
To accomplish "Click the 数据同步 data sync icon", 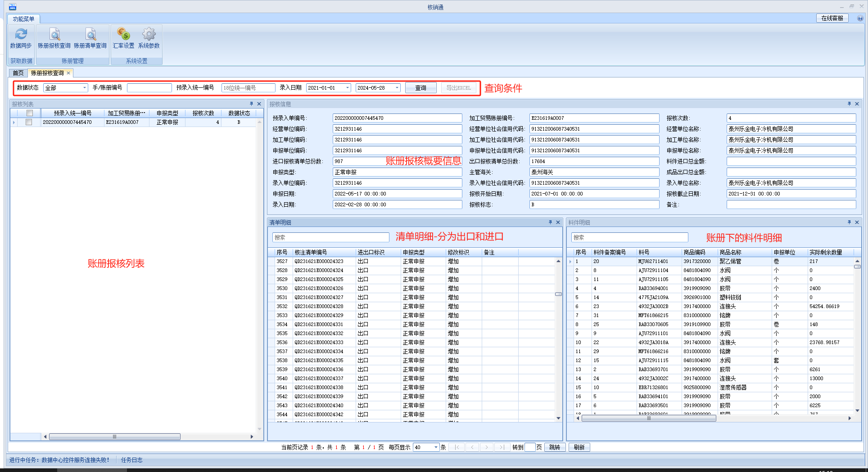I will [x=21, y=35].
